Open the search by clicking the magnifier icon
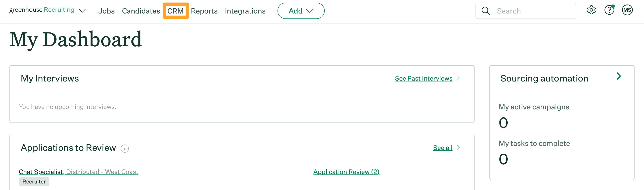The width and height of the screenshot is (644, 190). click(x=485, y=11)
